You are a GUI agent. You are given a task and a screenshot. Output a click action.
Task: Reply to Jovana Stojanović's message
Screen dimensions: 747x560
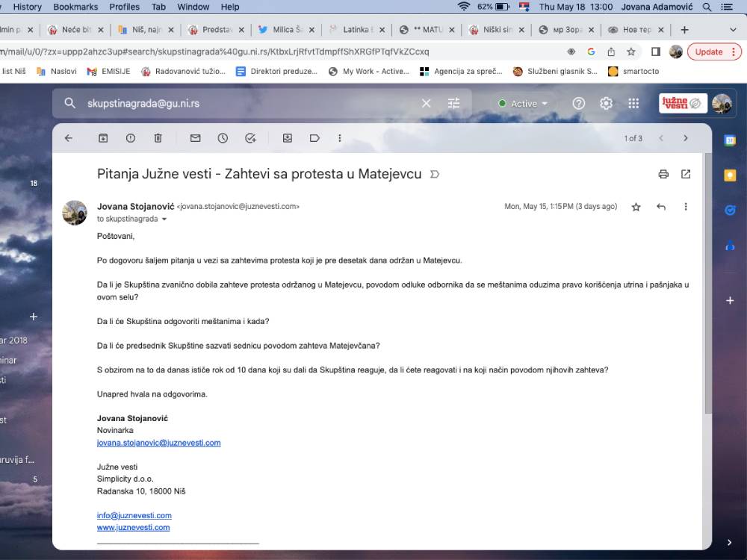(661, 207)
